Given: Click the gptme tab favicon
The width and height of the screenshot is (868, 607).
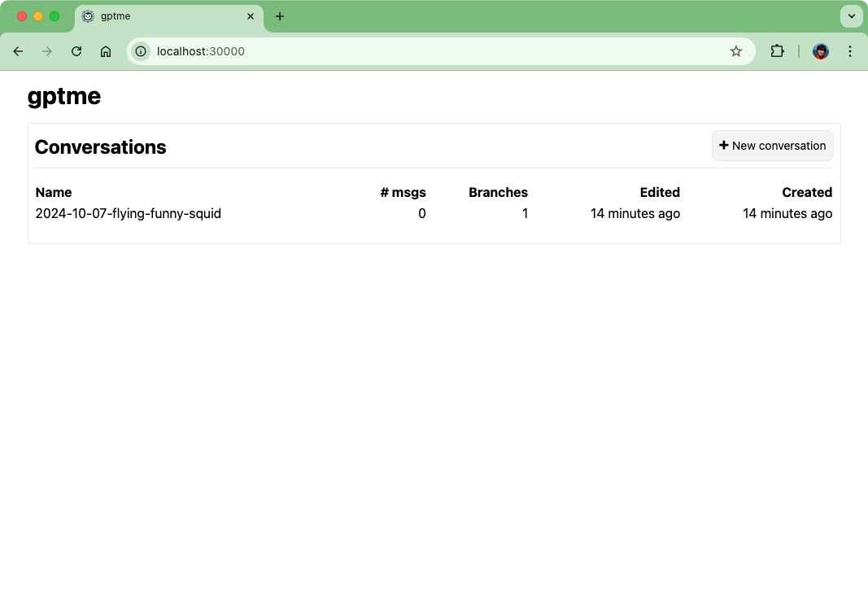Looking at the screenshot, I should 88,16.
